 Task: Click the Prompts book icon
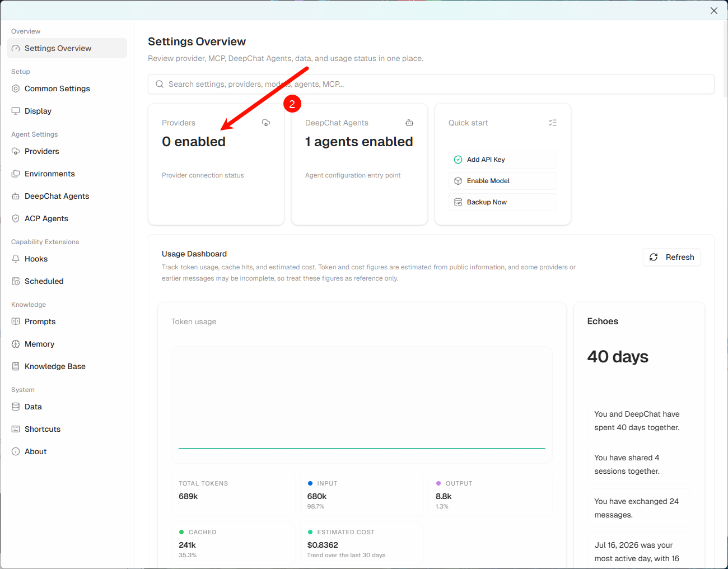(16, 321)
